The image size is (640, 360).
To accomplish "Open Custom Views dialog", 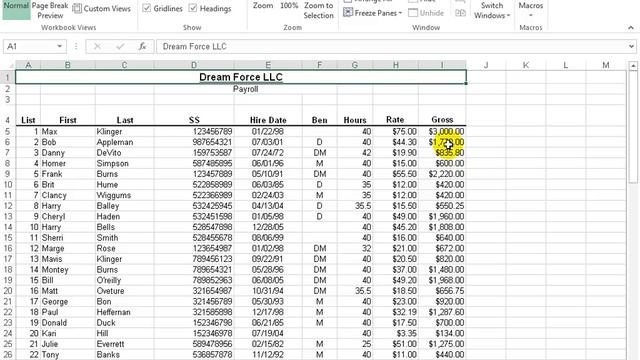I will [x=102, y=9].
